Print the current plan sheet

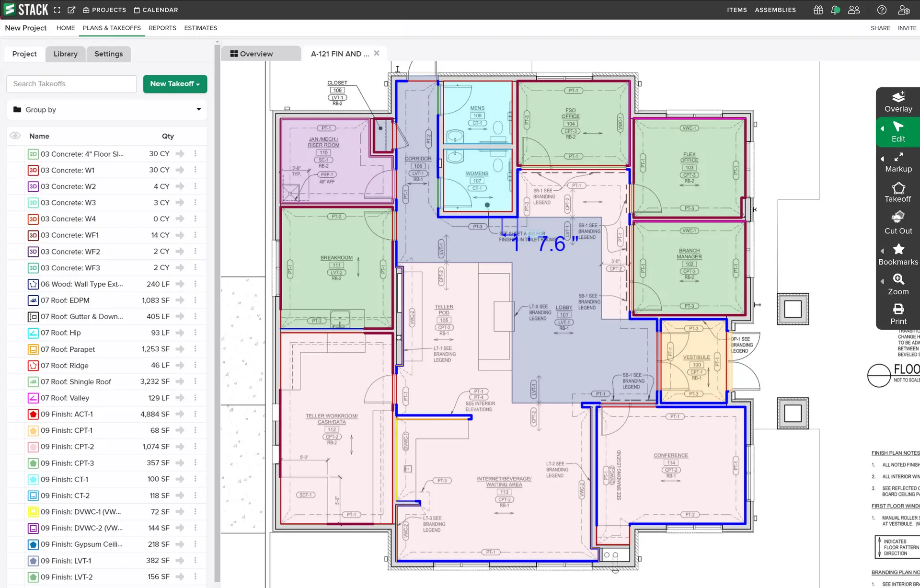pos(898,314)
